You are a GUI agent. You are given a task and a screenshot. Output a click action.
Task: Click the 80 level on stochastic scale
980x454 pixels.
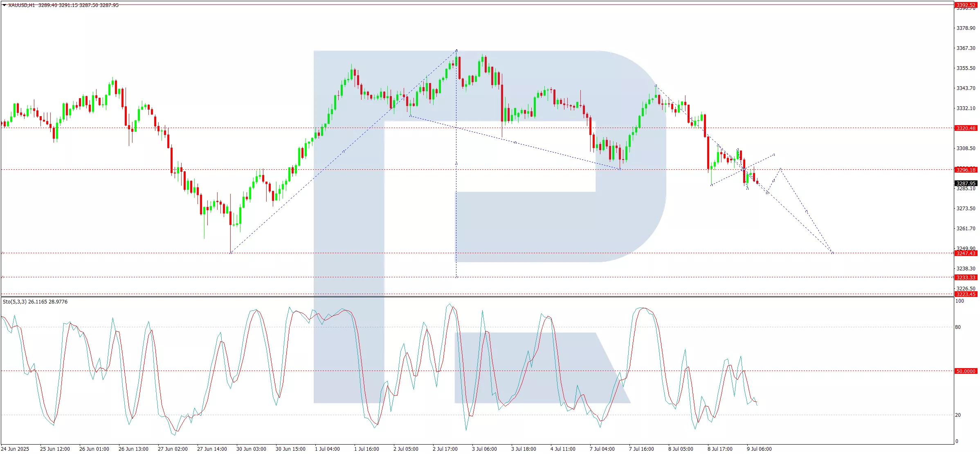point(958,327)
